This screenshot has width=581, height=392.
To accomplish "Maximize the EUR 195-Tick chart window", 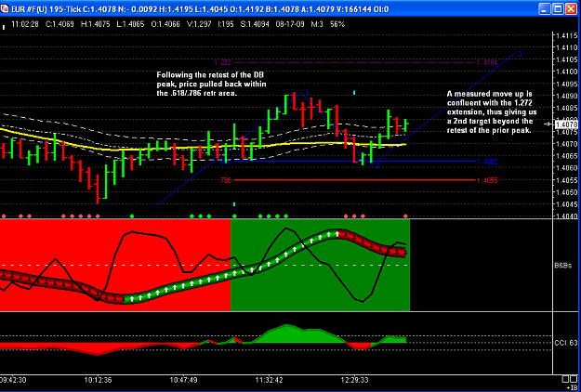I will tap(559, 9).
